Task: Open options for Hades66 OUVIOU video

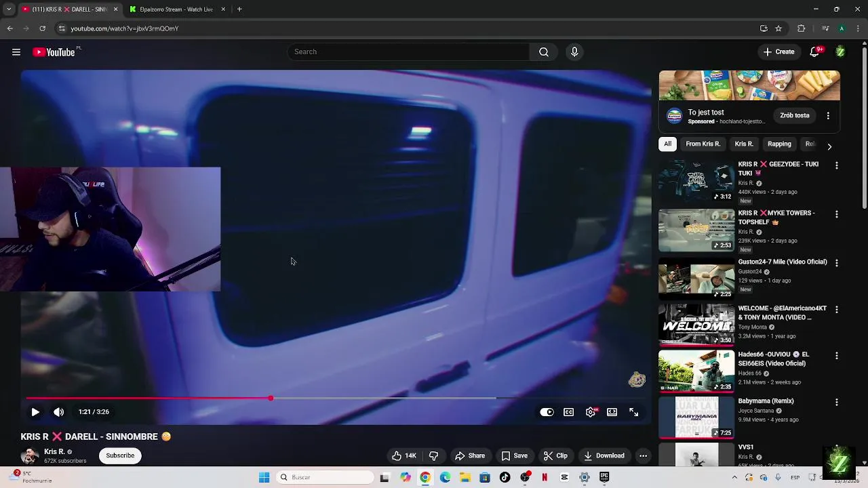Action: click(836, 356)
